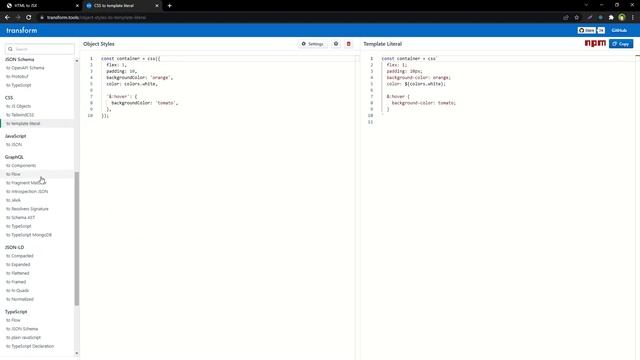Select JavaScript to JSON
This screenshot has height=360, width=640.
pyautogui.click(x=14, y=144)
